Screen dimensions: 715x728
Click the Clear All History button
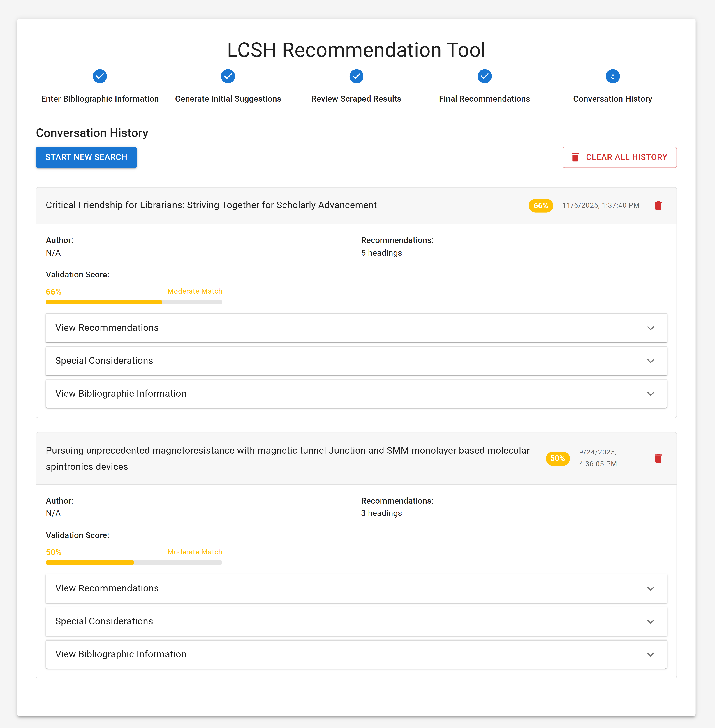[619, 157]
